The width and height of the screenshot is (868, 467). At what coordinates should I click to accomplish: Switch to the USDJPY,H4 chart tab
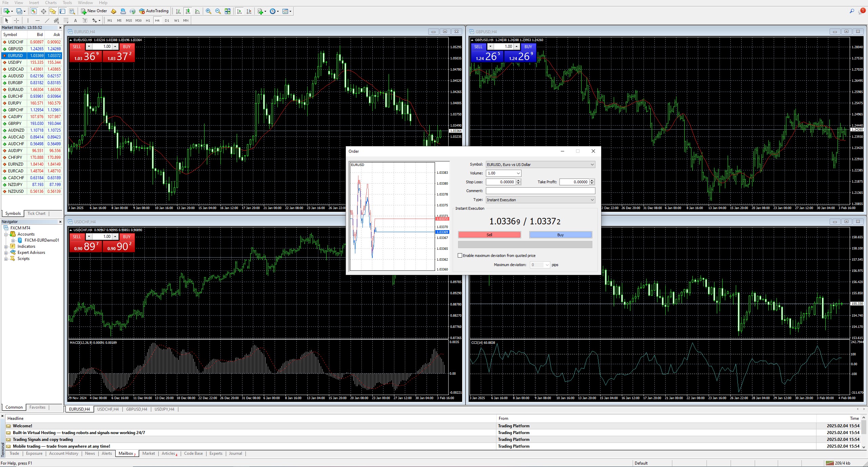[164, 409]
